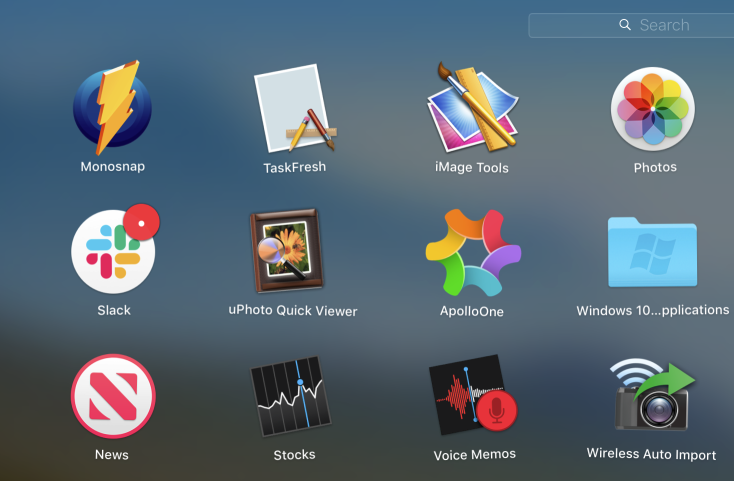Click the "uPhoto Quick Viewer" text label

tap(293, 311)
